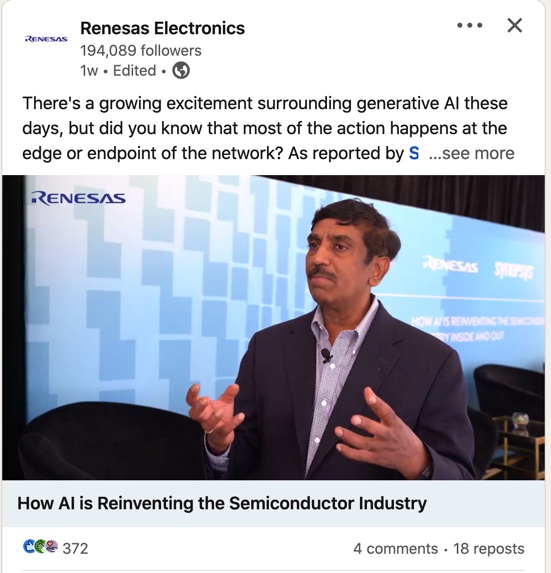Viewport: 551px width, 573px height.
Task: Click the post body text about generative AI
Action: pyautogui.click(x=265, y=128)
